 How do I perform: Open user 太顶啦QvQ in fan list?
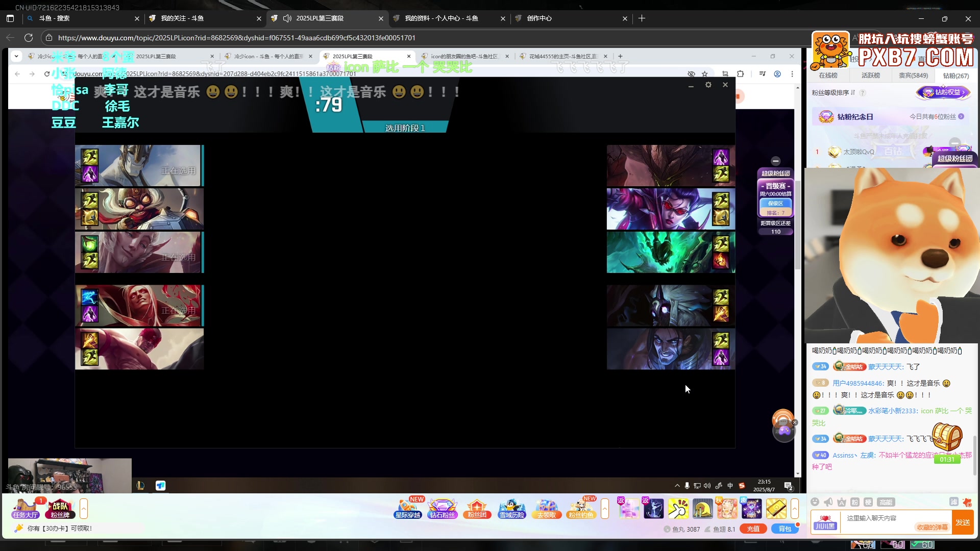(x=859, y=152)
